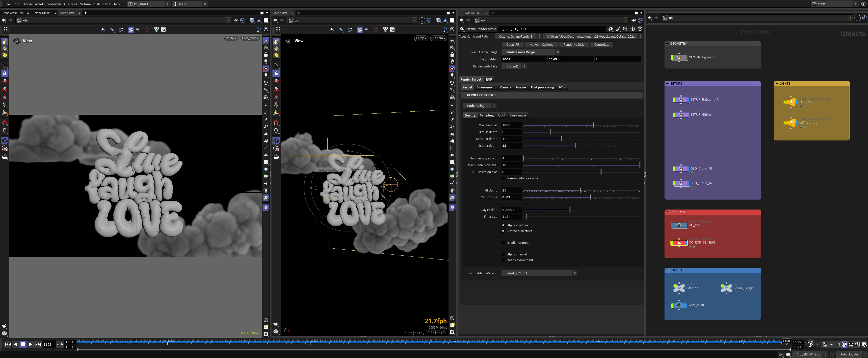Open the question mark help for Octane Render Setup
The image size is (868, 358).
coord(640,29)
